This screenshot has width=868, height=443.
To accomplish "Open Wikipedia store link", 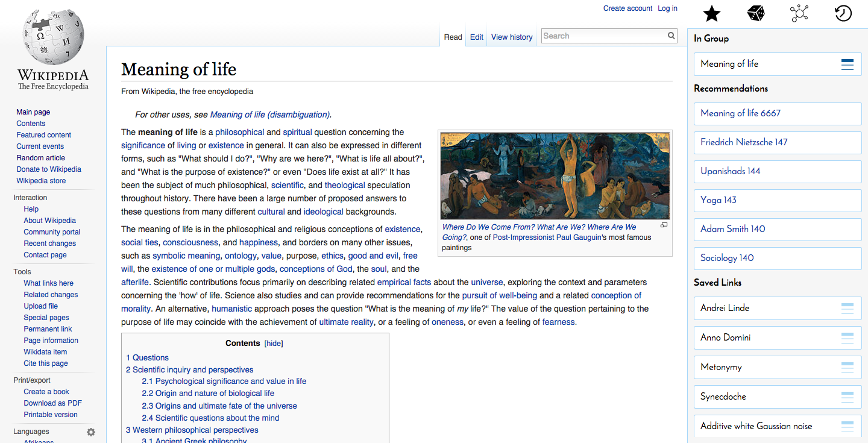I will point(41,181).
